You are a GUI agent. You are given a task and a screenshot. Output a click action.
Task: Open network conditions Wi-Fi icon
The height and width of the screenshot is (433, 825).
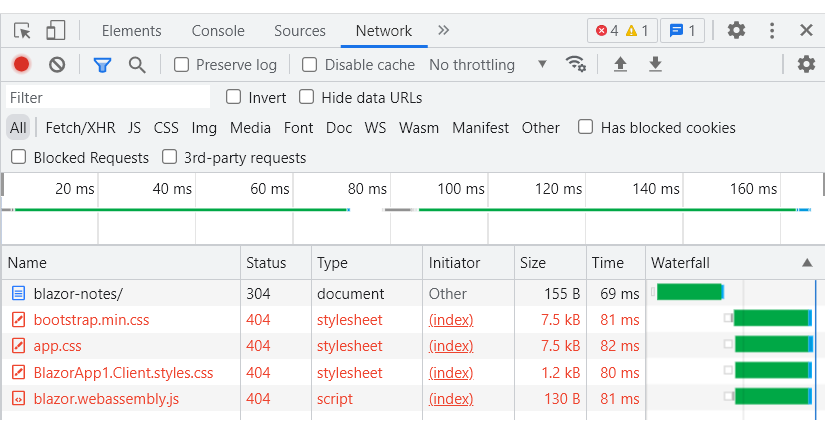(576, 64)
